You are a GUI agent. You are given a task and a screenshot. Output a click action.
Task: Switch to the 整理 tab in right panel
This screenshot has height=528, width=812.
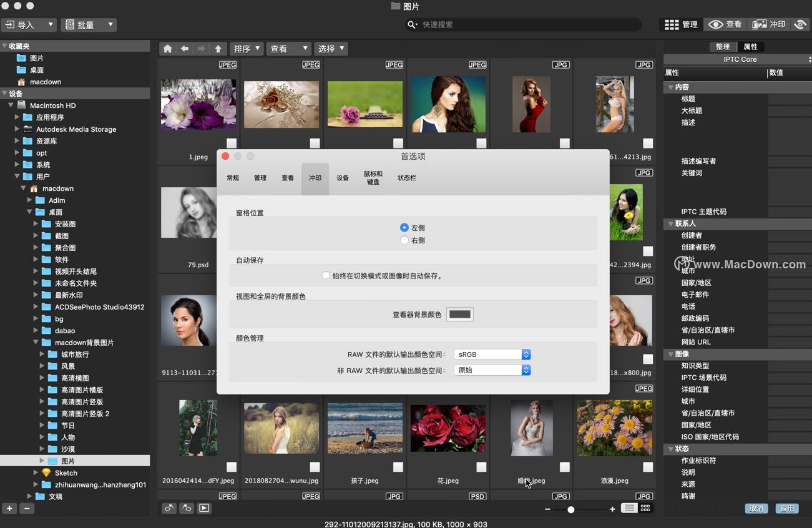click(x=722, y=46)
